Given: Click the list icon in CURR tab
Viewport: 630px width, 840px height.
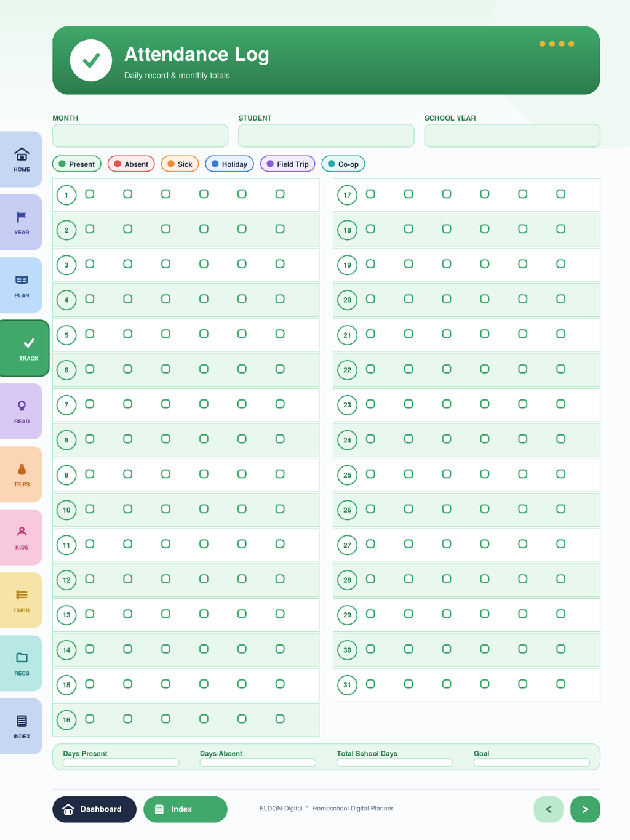Looking at the screenshot, I should (22, 594).
